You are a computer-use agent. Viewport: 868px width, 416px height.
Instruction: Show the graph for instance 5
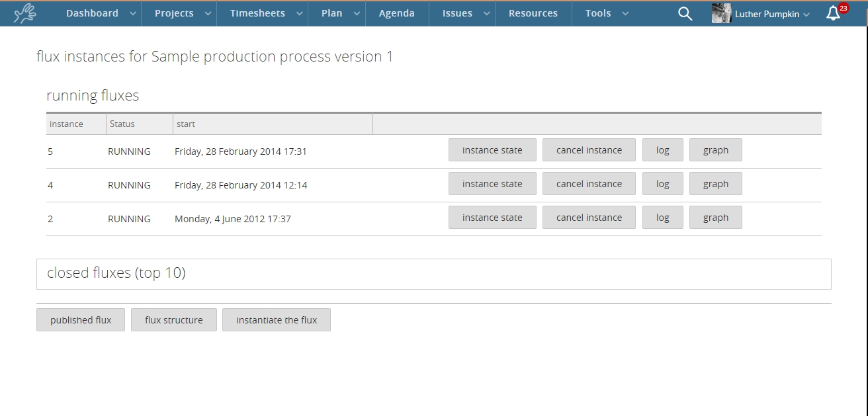716,150
